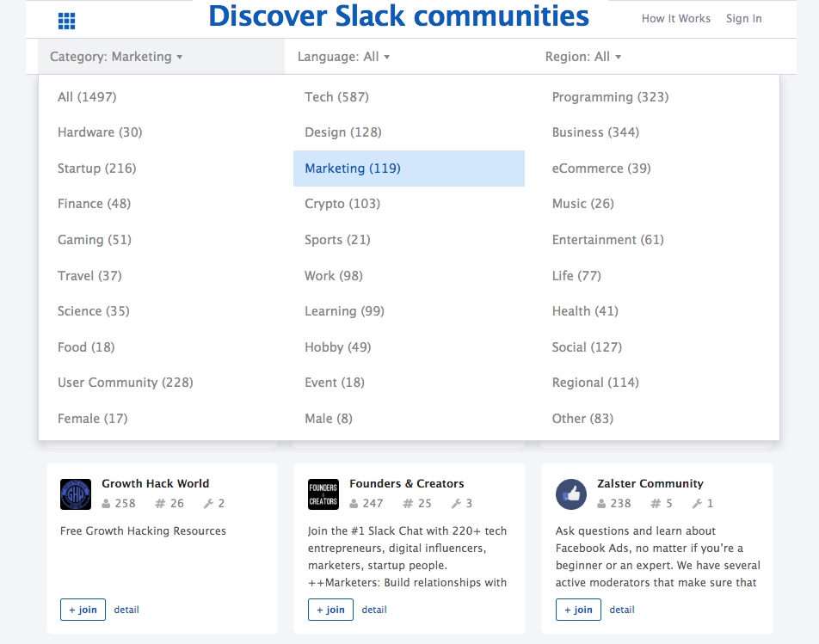Click channels hash icon on Founders & Creators card
Image resolution: width=819 pixels, height=644 pixels.
pos(407,504)
